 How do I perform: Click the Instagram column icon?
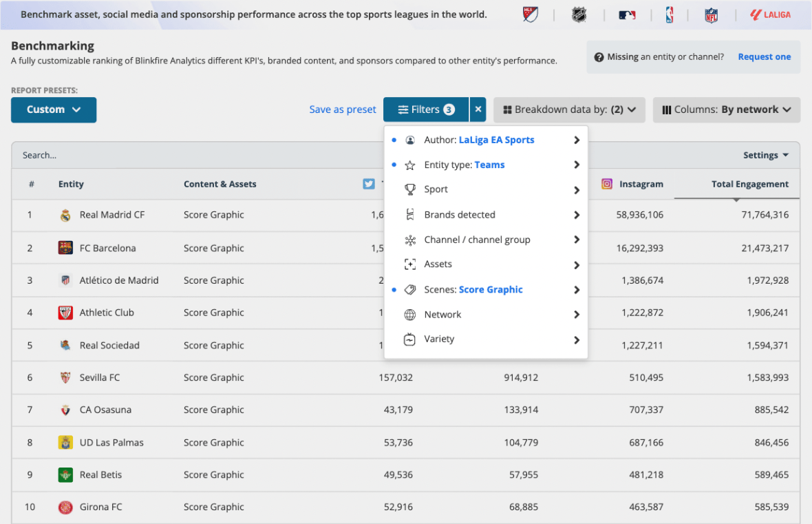pos(607,184)
